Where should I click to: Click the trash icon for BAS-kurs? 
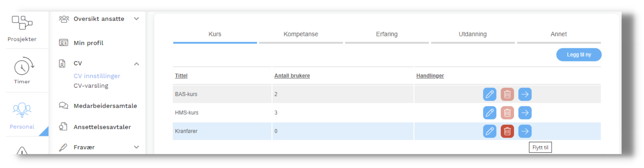tap(507, 94)
